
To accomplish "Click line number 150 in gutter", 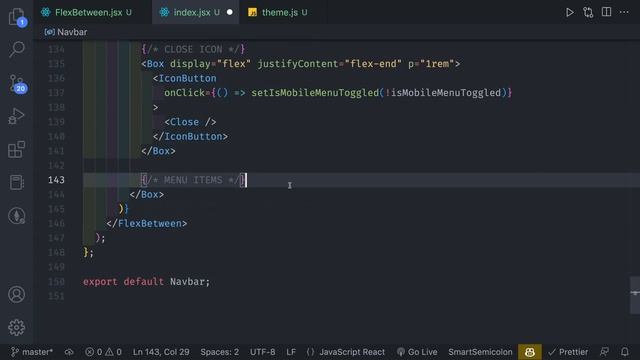I will pyautogui.click(x=56, y=282).
